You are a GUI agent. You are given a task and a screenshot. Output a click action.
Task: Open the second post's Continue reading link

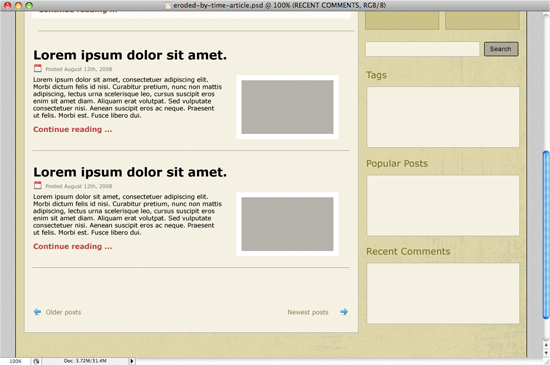[73, 246]
